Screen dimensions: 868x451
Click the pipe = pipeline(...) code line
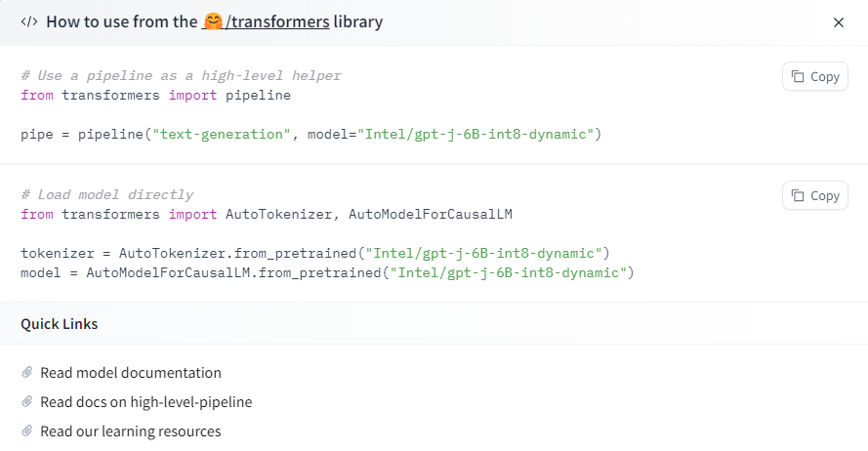point(310,134)
